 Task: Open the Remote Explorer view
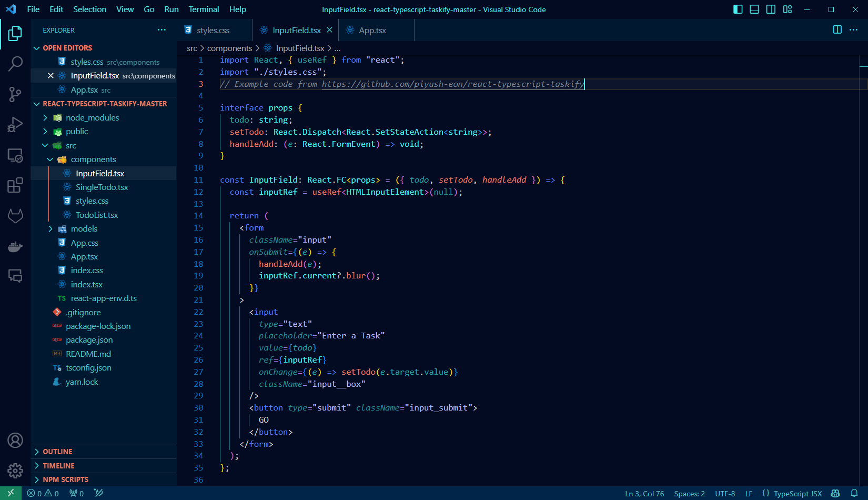(15, 155)
